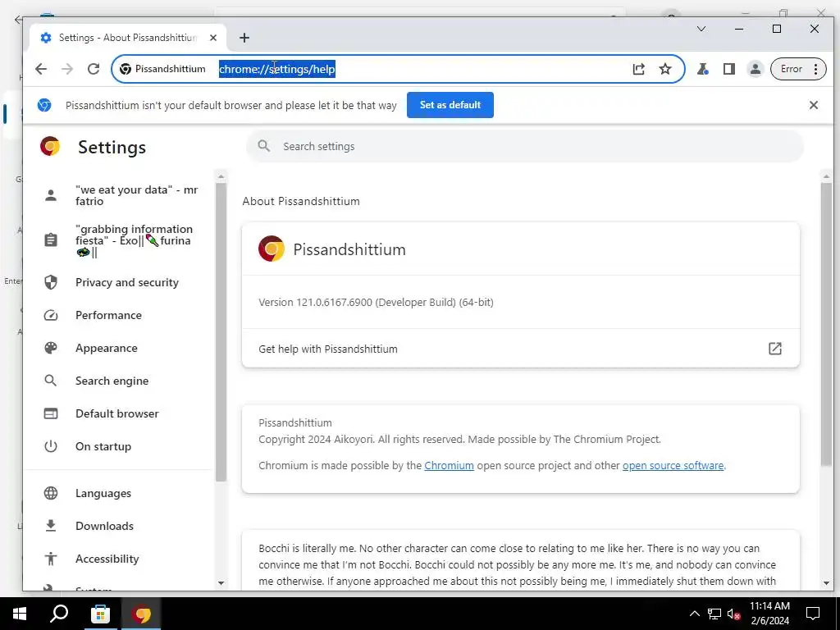Screen dimensions: 840x630
Task: Click the external link icon for help
Action: point(774,349)
